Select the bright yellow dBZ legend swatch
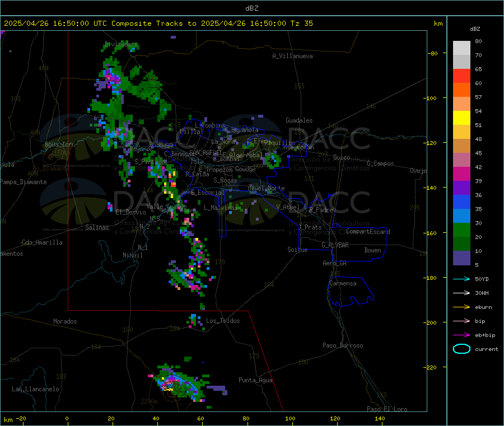This screenshot has height=426, width=504. 461,118
